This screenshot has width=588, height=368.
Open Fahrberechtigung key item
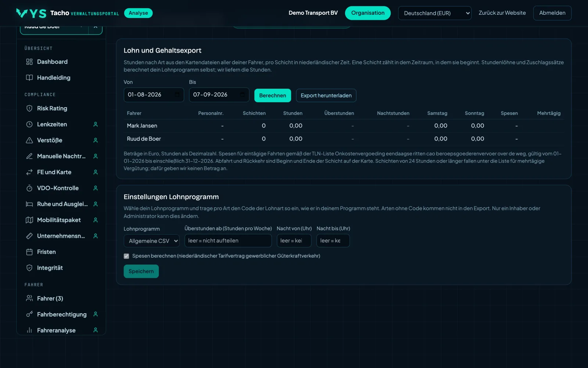click(x=61, y=314)
